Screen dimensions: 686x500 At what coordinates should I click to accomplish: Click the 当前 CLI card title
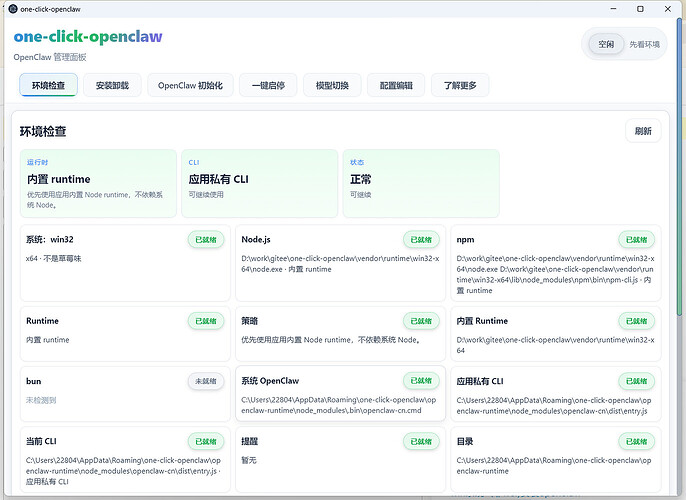pos(41,441)
